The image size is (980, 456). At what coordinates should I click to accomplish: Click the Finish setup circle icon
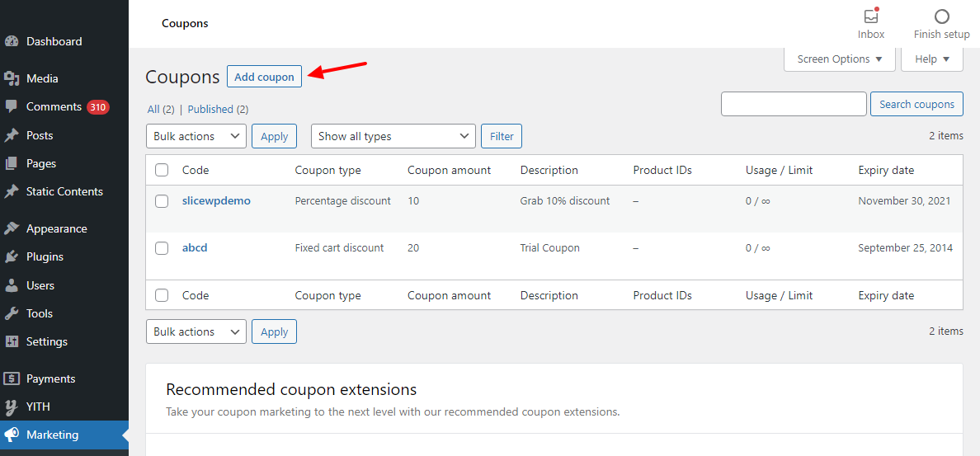click(941, 16)
